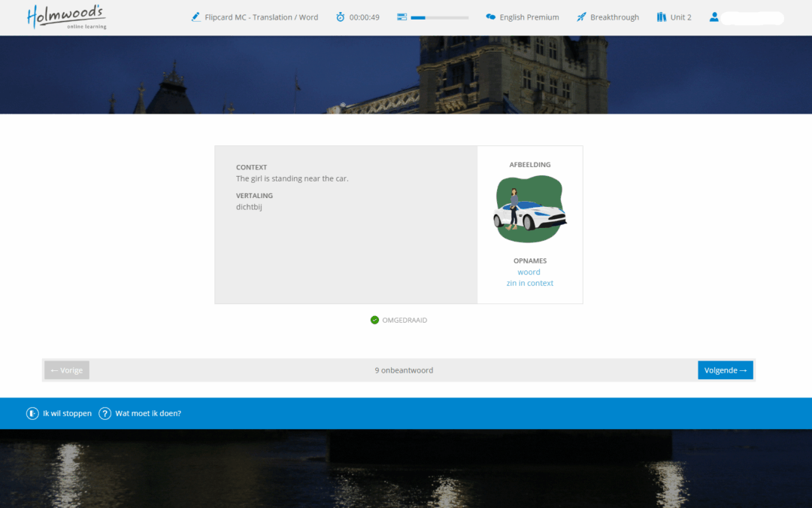
Task: Play the 'woord' recording
Action: [529, 272]
